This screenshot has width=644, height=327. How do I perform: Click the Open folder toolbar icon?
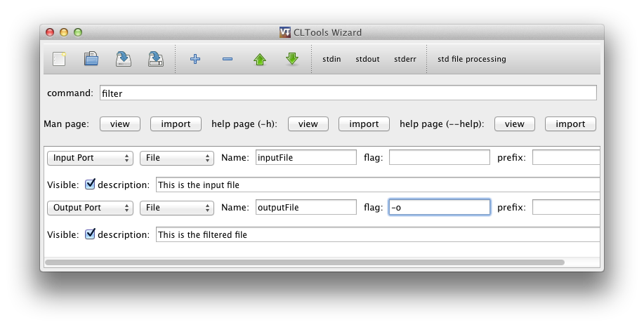(91, 60)
